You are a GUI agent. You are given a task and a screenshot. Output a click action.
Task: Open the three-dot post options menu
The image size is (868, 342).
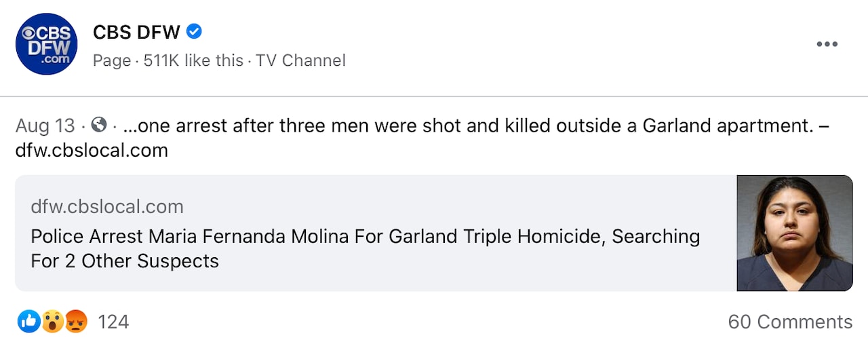pos(827,44)
